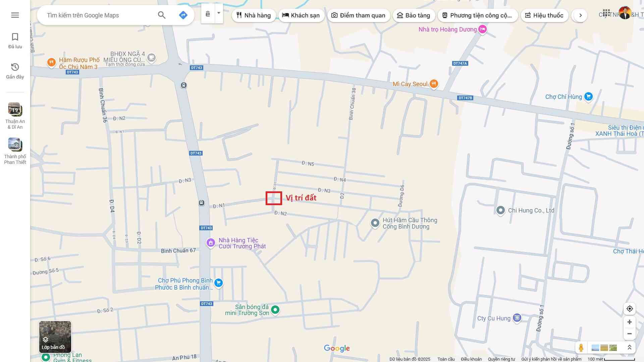Open the Đã lưu saved places

click(15, 41)
